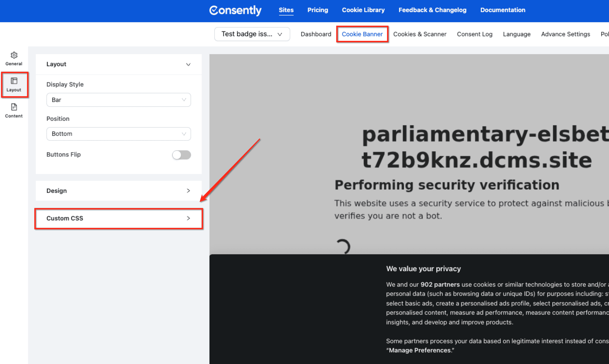This screenshot has height=364, width=609.
Task: Open the Cookies & Scanner tab
Action: tap(420, 34)
